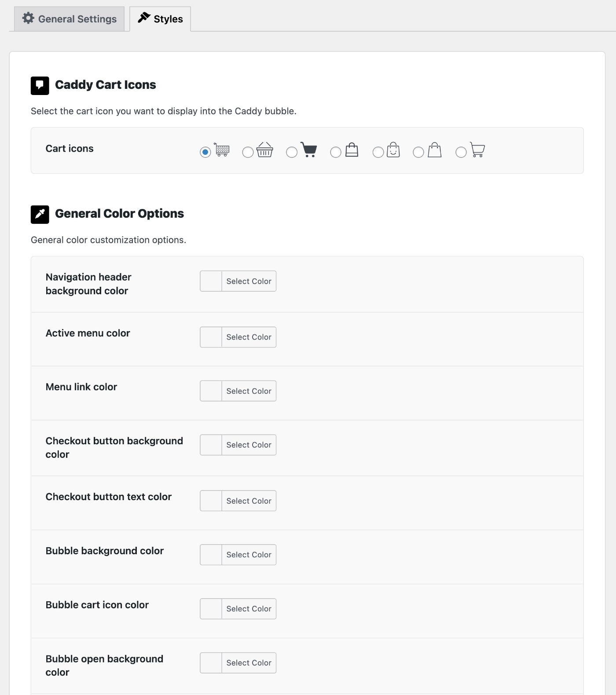
Task: Click the solid black cart icon
Action: pos(308,150)
